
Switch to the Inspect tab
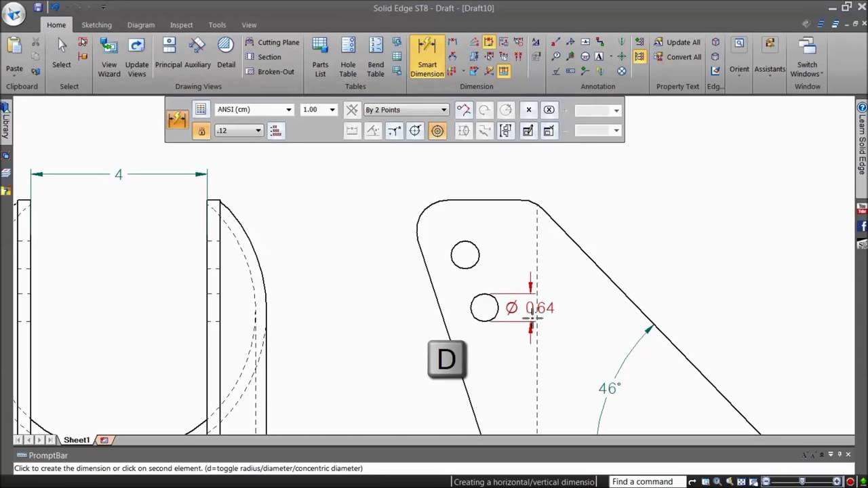(x=181, y=25)
